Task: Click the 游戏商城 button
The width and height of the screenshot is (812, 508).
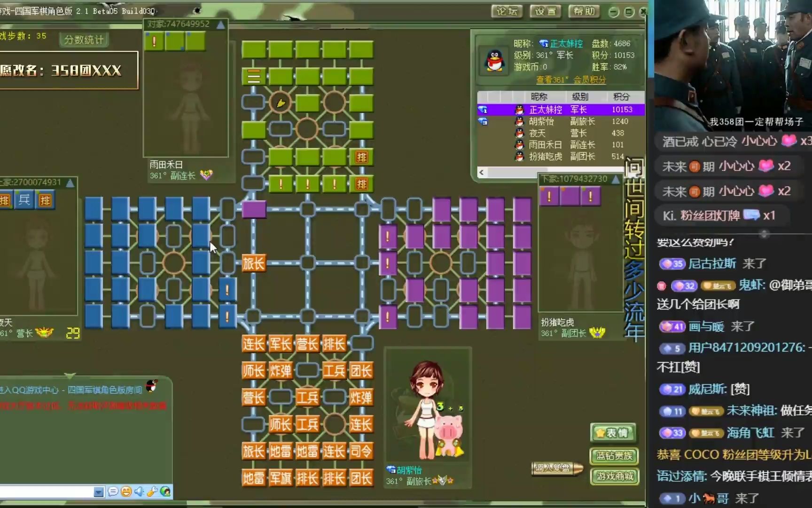Action: pyautogui.click(x=614, y=476)
